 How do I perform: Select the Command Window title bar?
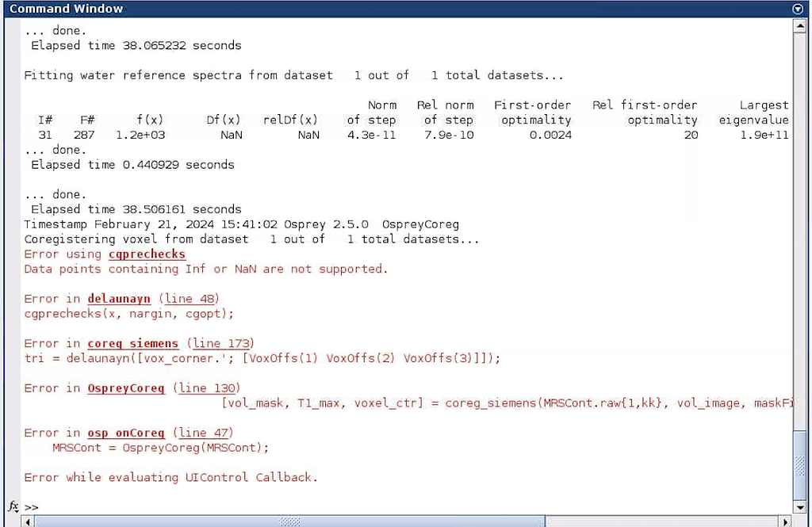click(x=65, y=9)
